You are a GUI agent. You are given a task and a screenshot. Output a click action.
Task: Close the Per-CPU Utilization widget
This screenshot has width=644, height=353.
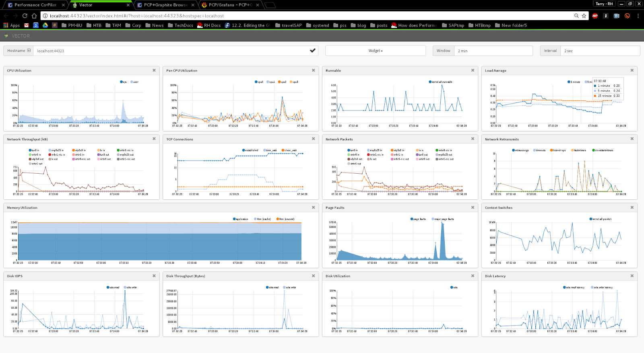pyautogui.click(x=314, y=70)
